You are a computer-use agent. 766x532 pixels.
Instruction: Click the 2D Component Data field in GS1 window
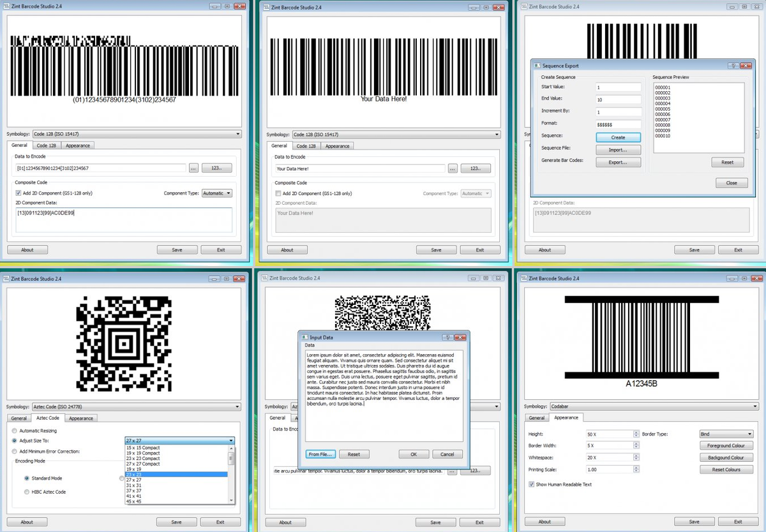(124, 219)
